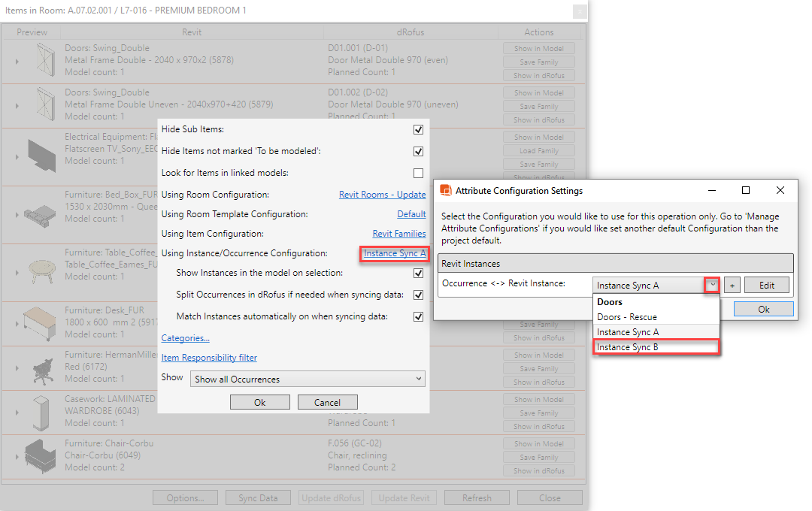Open the Instance Sync A configuration link
Viewport: 812px width, 511px height.
point(395,253)
